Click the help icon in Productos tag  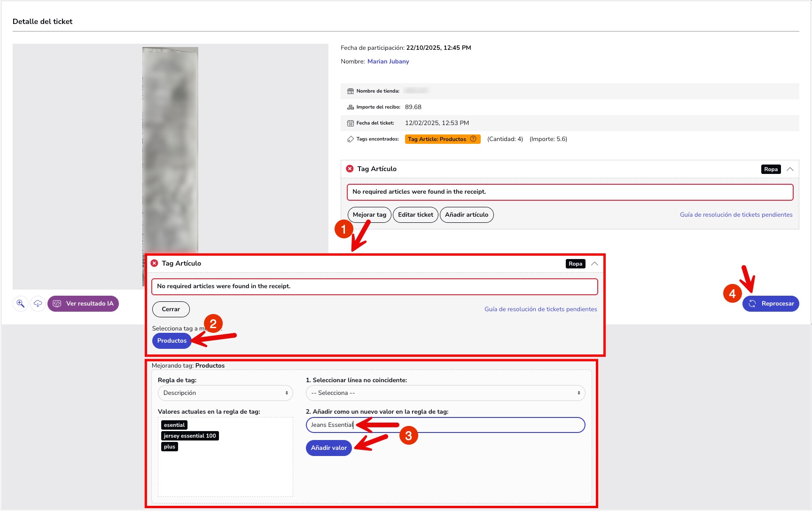tap(473, 139)
